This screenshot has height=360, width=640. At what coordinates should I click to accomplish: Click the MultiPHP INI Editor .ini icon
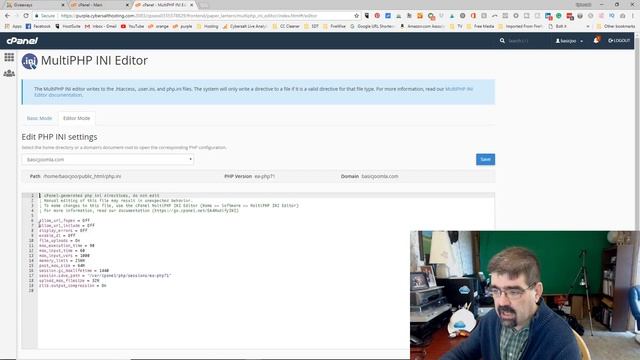29,61
